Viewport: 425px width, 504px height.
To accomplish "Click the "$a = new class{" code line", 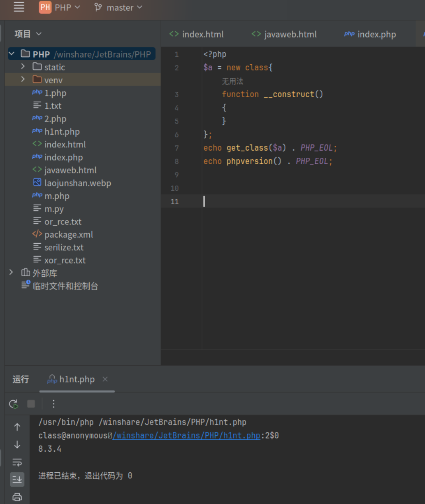I will click(238, 68).
